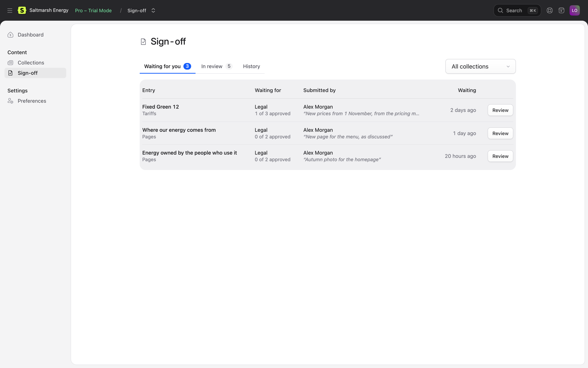Review the Where our energy comes from entry
Screen dimensions: 588x368
click(x=500, y=134)
